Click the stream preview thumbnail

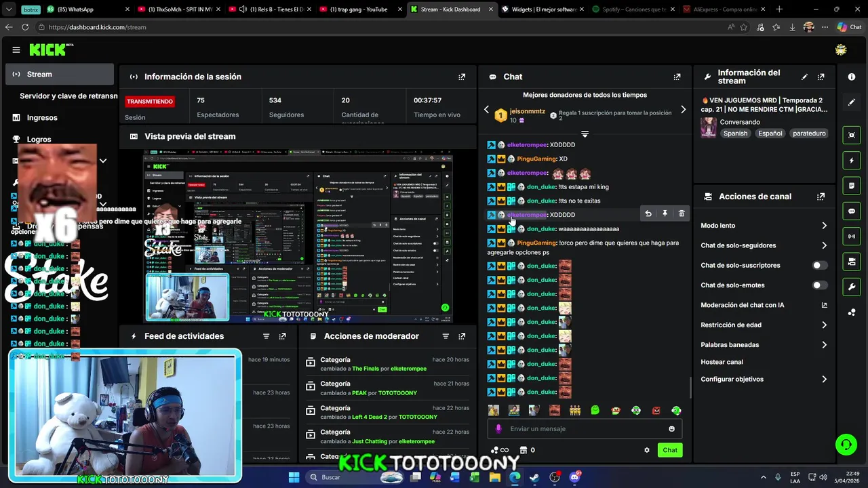tap(298, 237)
